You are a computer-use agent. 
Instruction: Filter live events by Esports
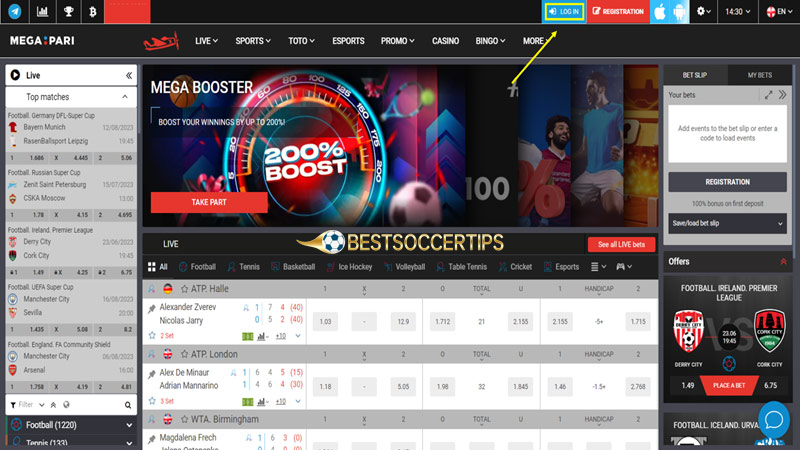pyautogui.click(x=561, y=266)
